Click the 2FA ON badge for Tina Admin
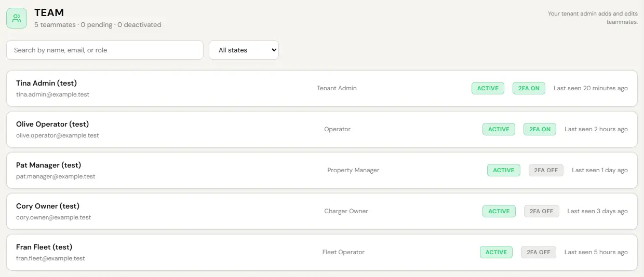644x277 pixels. [x=529, y=88]
